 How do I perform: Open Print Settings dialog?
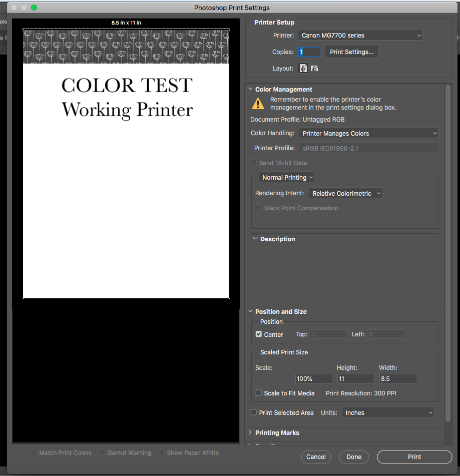pyautogui.click(x=351, y=52)
